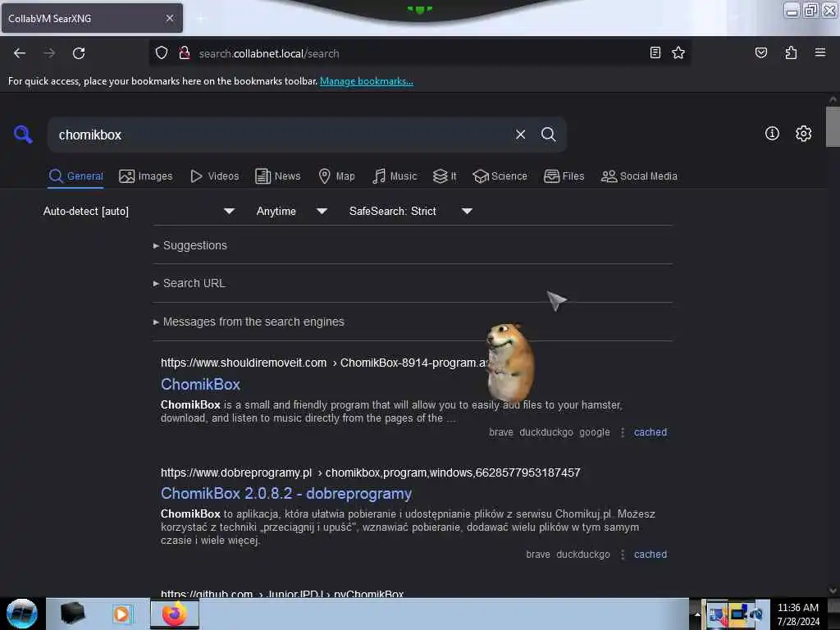Click the shouldiremoveit.com URL line
The width and height of the screenshot is (840, 630).
324,363
